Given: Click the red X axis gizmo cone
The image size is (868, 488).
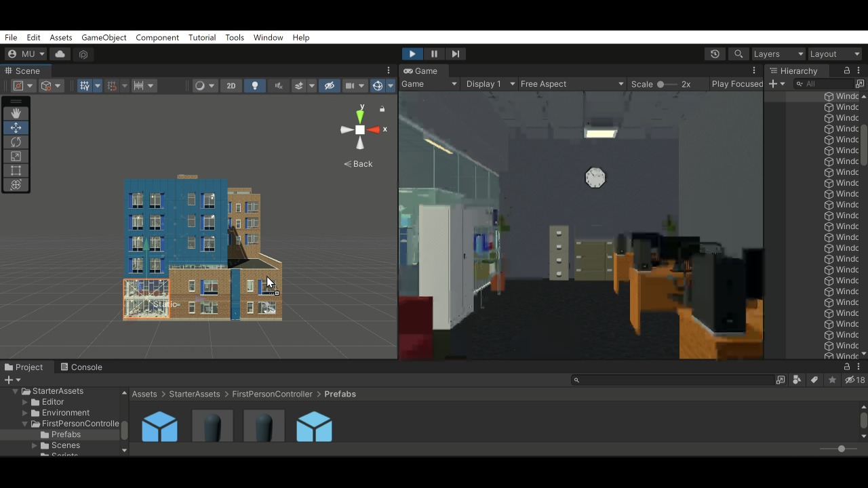Looking at the screenshot, I should click(x=374, y=129).
